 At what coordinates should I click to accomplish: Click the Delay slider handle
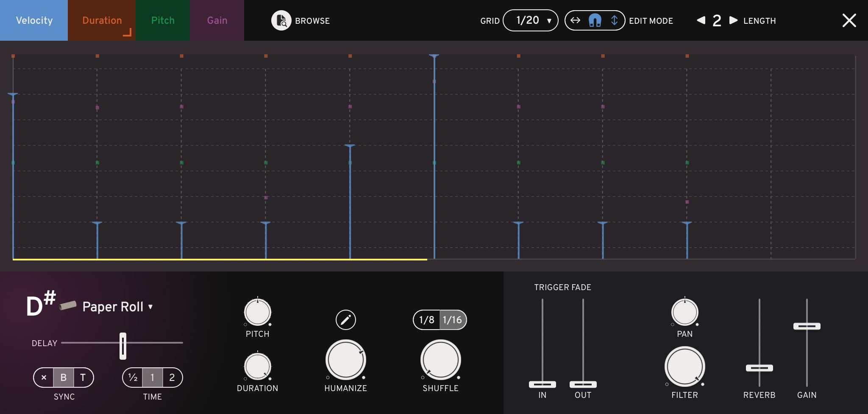(123, 346)
